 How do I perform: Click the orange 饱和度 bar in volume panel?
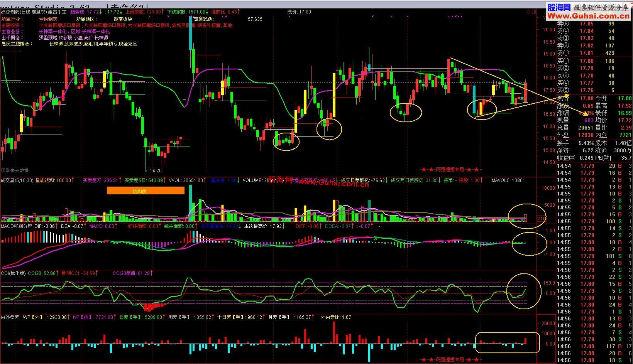point(146,190)
